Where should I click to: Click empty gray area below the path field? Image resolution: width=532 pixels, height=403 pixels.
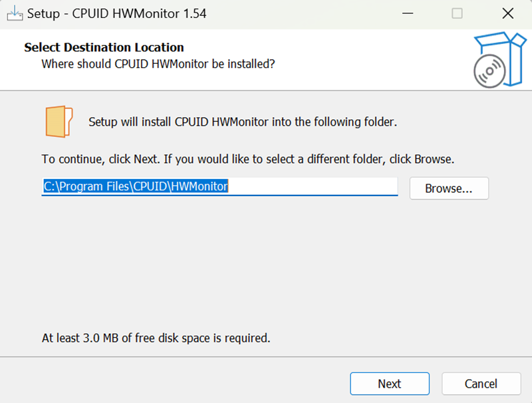coord(266,266)
